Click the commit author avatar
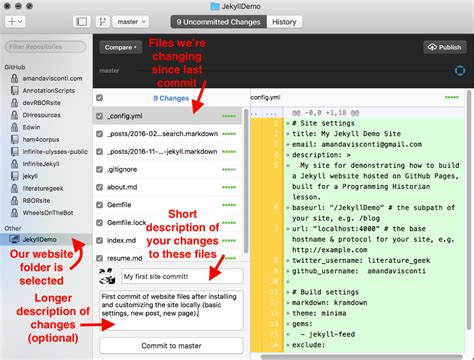The width and height of the screenshot is (474, 360). pyautogui.click(x=107, y=276)
